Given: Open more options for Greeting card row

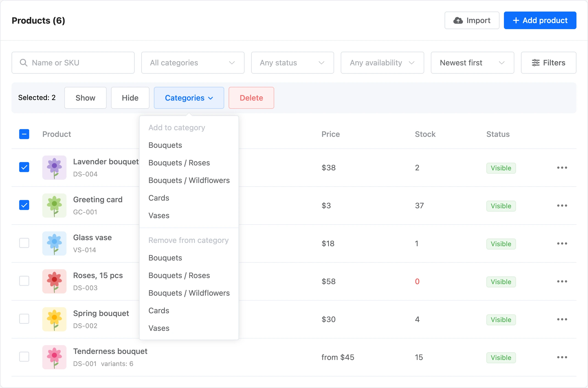Looking at the screenshot, I should coord(562,206).
